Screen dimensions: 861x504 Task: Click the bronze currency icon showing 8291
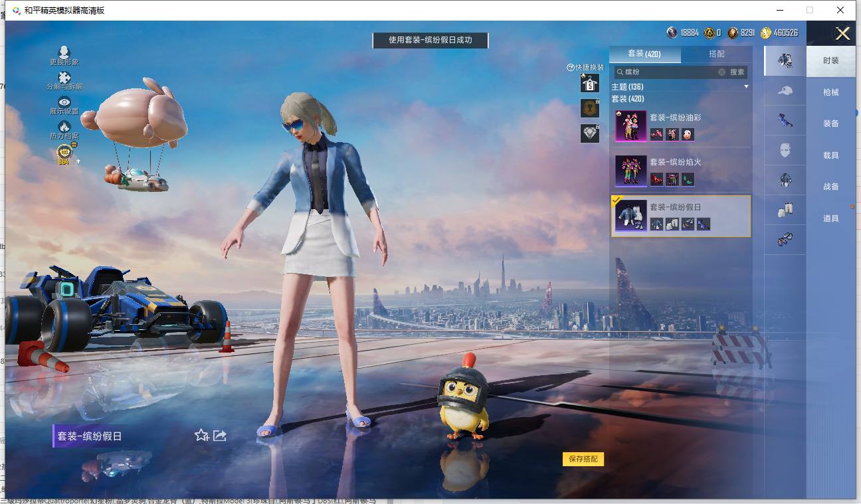coord(733,33)
